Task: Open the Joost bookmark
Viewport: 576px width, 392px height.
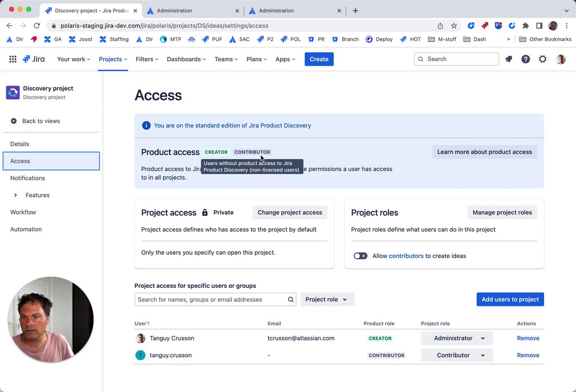Action: pyautogui.click(x=80, y=39)
